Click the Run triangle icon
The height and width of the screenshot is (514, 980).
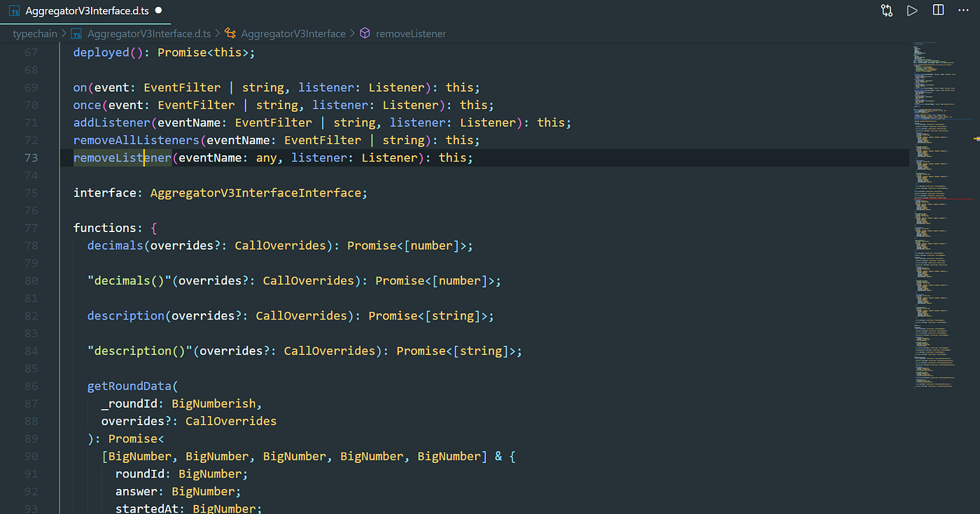pos(912,10)
